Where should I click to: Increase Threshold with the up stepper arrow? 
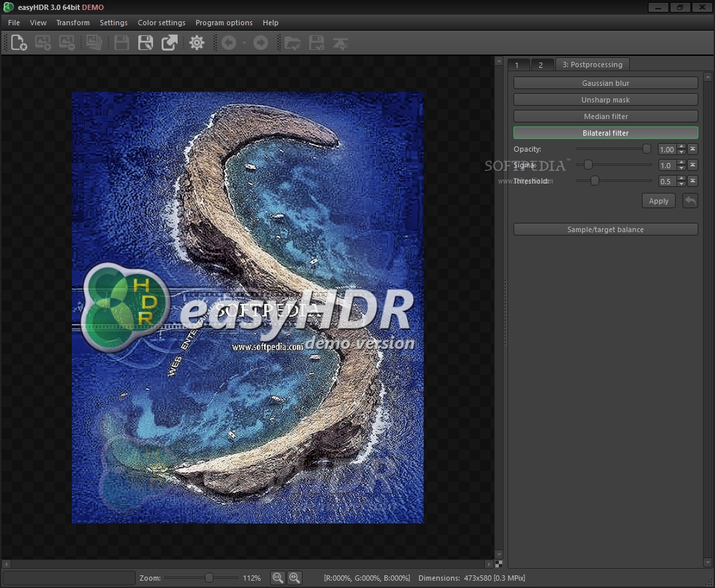tap(682, 178)
